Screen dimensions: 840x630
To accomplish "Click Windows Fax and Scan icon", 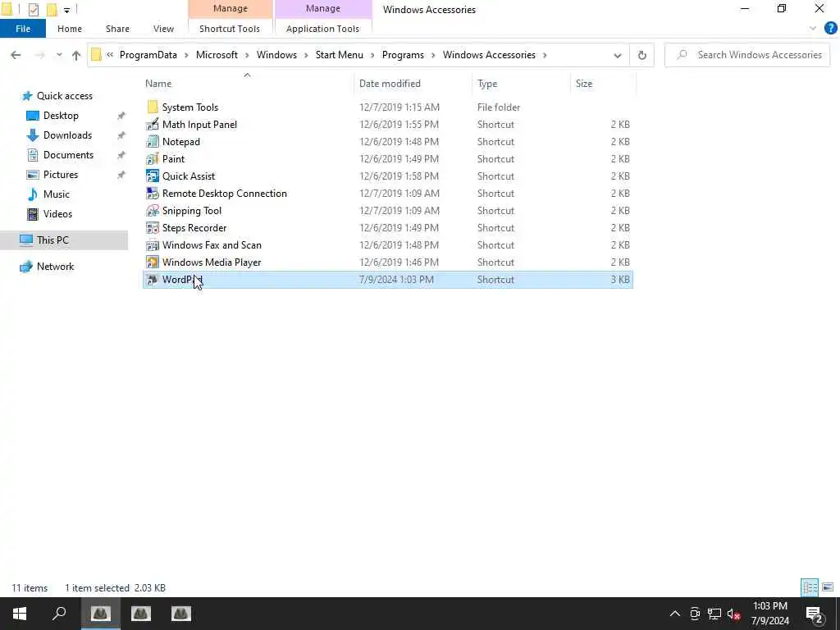I will 153,244.
